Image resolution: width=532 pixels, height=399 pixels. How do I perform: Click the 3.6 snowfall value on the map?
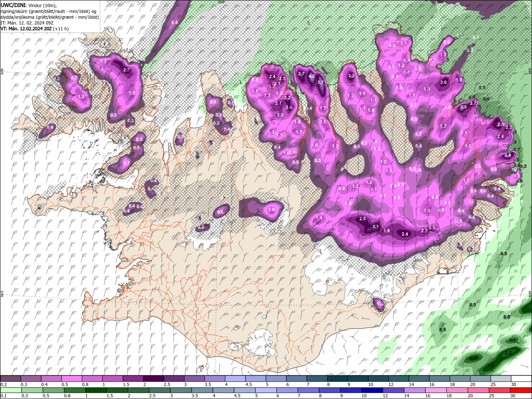point(464,107)
